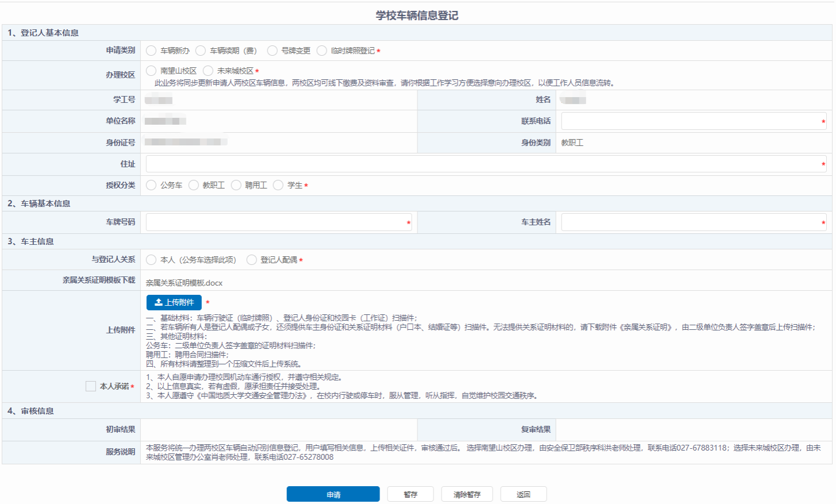836x504 pixels.
Task: Tick the 本人承诺 checkbox
Action: coord(91,386)
